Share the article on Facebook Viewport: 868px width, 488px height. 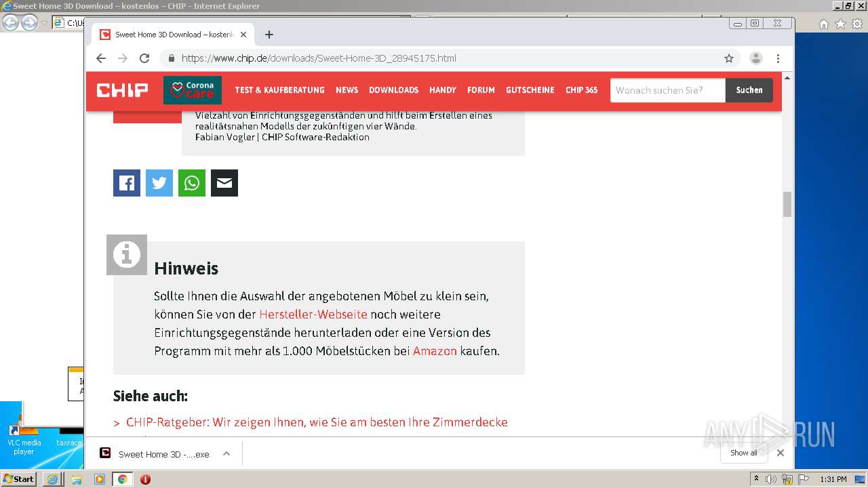pos(127,183)
